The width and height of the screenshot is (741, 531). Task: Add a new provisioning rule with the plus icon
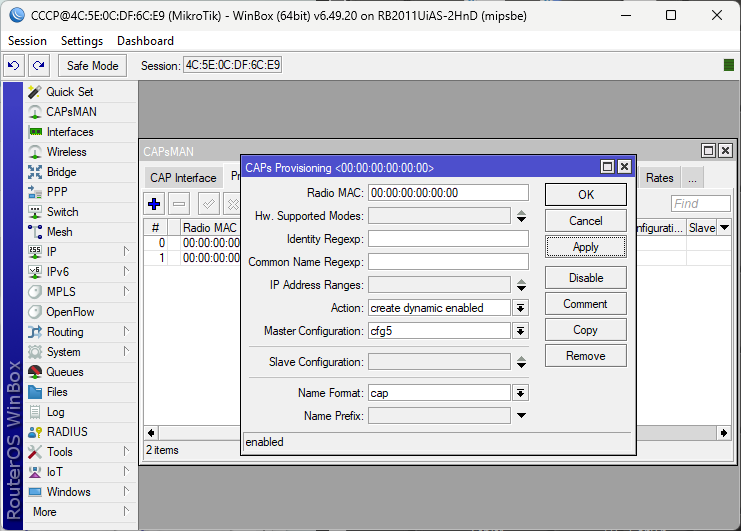coord(154,204)
